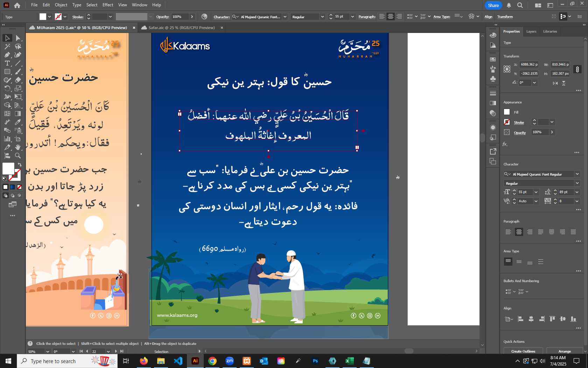Open the Stroke panel lines icon

(493, 93)
